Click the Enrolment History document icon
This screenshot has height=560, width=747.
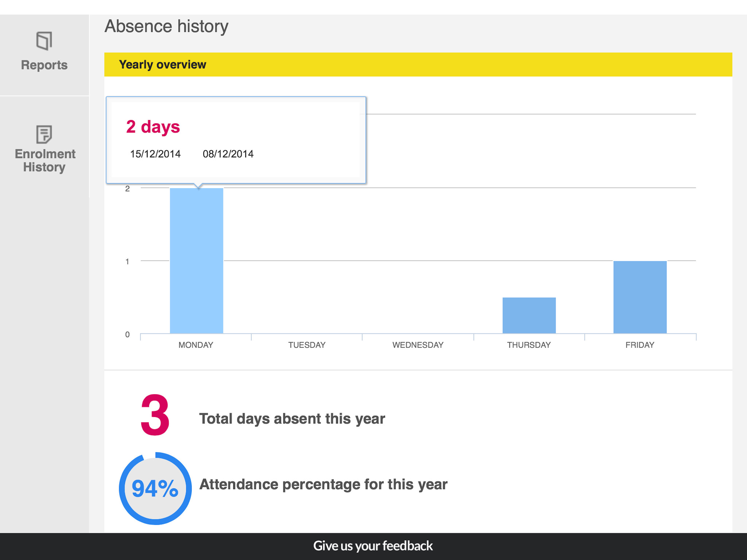(x=44, y=134)
